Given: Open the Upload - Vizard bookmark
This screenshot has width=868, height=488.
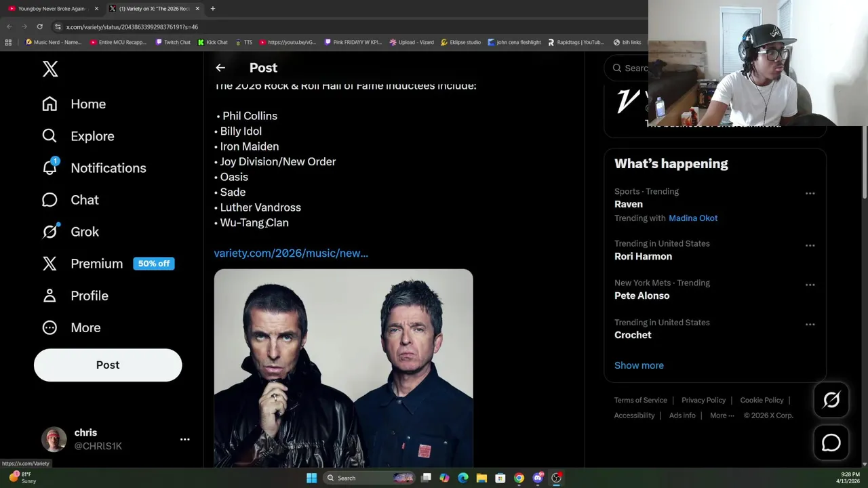Looking at the screenshot, I should (412, 42).
